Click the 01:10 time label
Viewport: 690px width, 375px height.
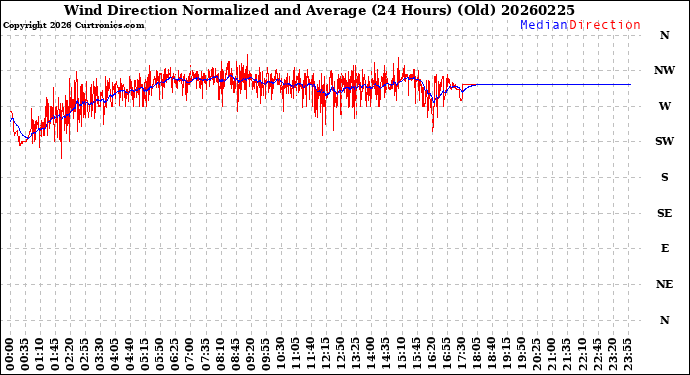click(x=40, y=354)
